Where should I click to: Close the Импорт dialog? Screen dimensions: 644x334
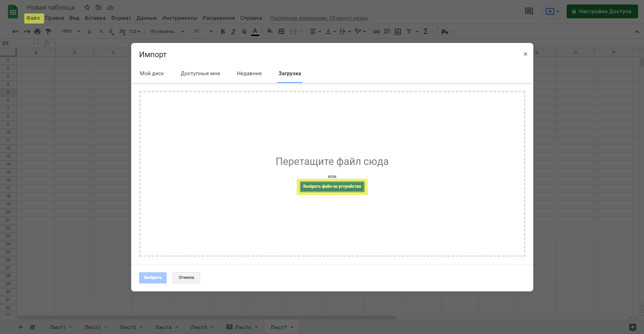525,54
